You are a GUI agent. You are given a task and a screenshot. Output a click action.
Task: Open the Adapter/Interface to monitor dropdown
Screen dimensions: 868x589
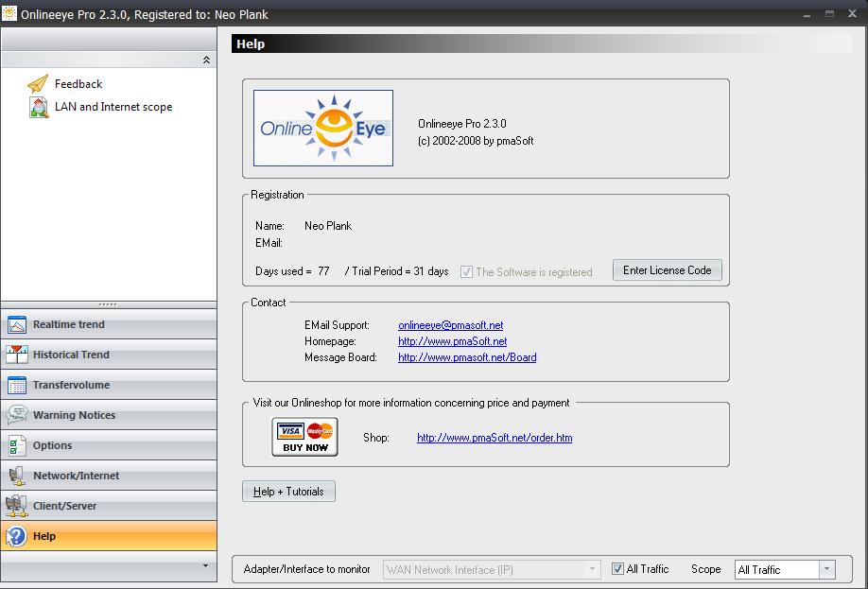(592, 569)
